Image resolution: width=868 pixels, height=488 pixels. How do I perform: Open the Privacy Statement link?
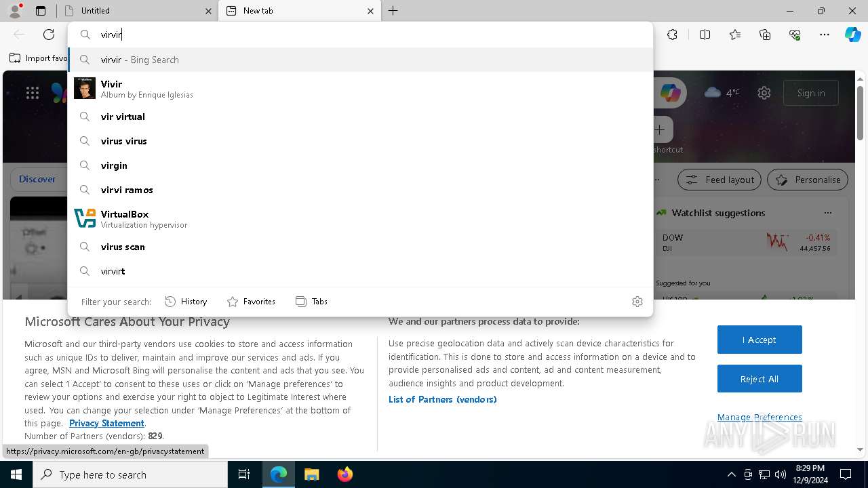click(106, 423)
